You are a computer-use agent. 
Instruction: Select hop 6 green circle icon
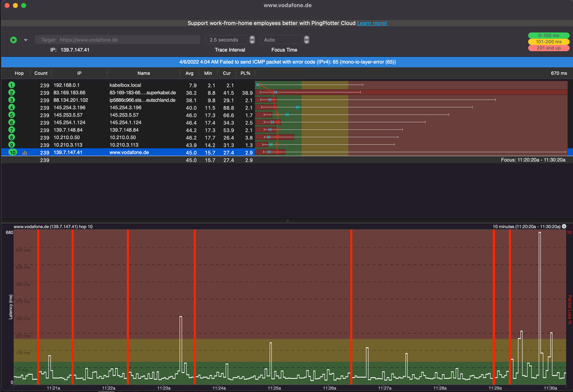click(x=11, y=122)
